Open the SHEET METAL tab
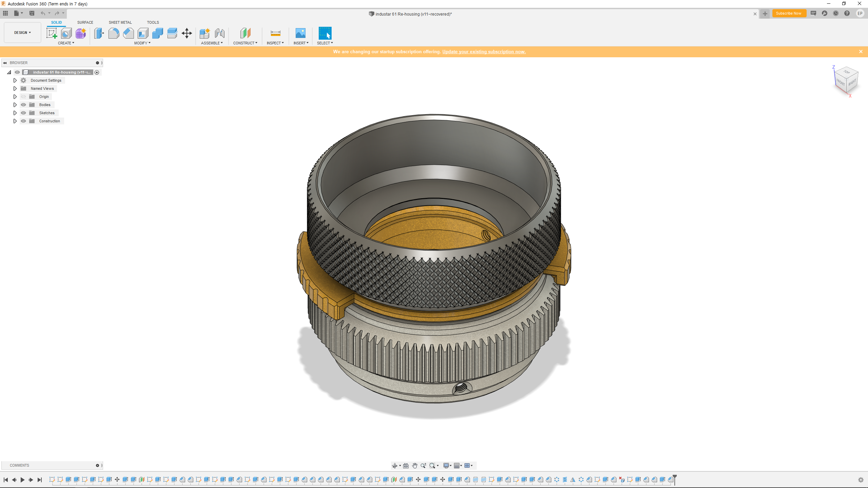The width and height of the screenshot is (868, 488). tap(120, 22)
